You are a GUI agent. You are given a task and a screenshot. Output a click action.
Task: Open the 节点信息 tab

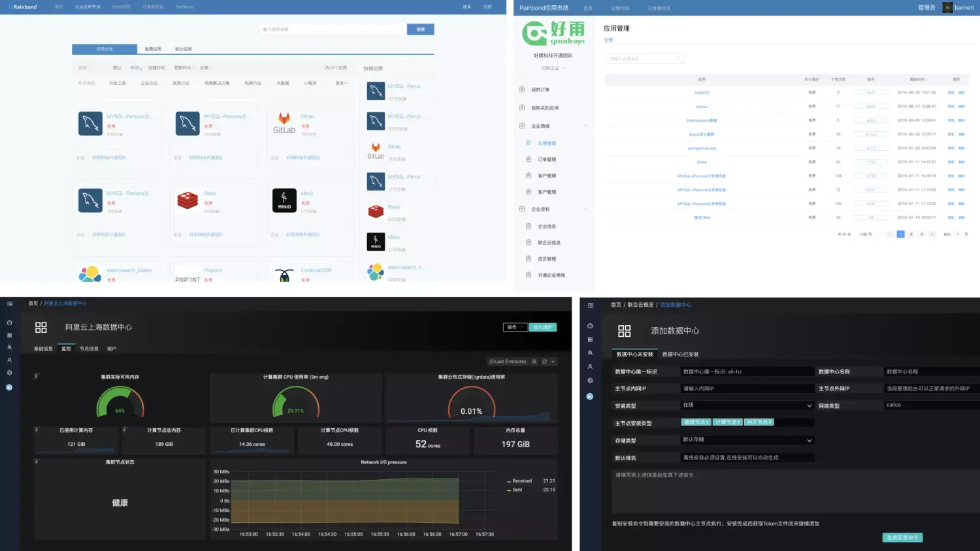[89, 349]
